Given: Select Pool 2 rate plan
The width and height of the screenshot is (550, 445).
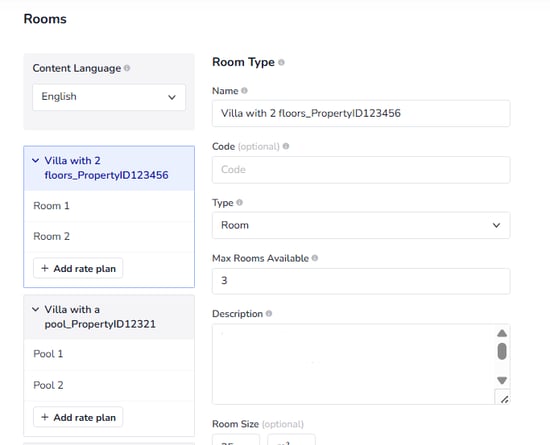Looking at the screenshot, I should pos(109,385).
